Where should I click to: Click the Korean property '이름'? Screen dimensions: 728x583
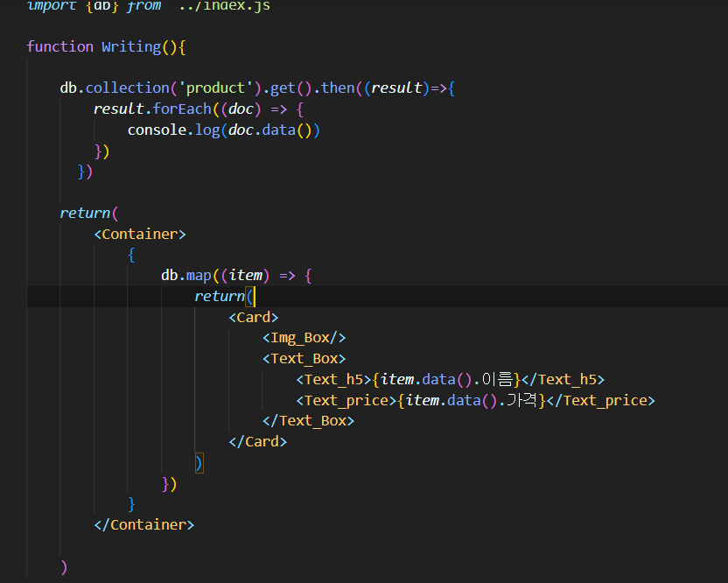pos(497,380)
